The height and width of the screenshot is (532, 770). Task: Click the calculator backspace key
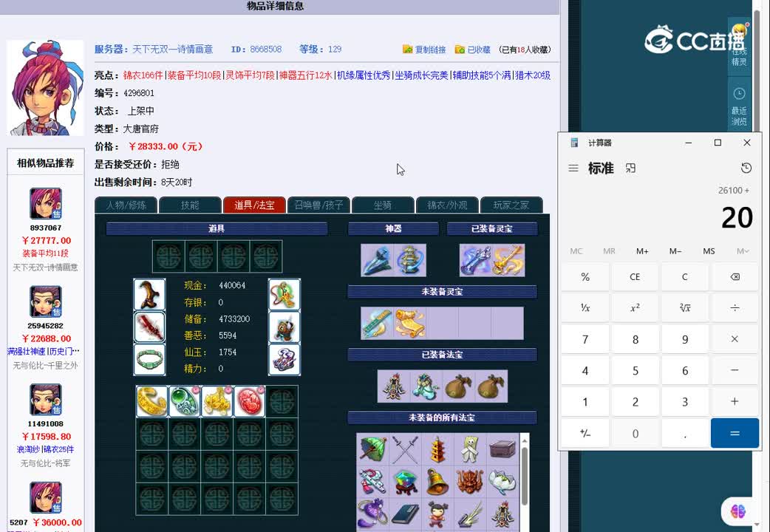pyautogui.click(x=735, y=277)
